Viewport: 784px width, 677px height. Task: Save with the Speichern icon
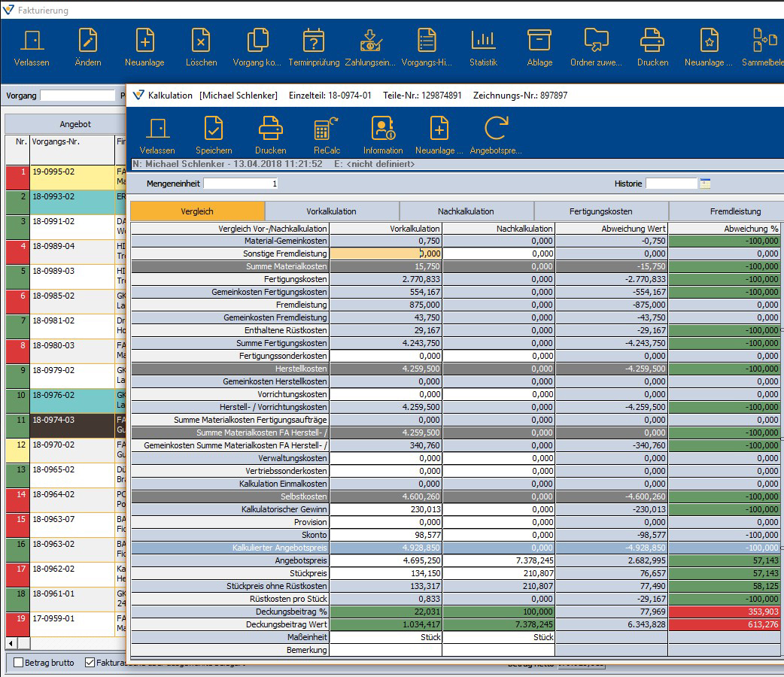point(214,134)
